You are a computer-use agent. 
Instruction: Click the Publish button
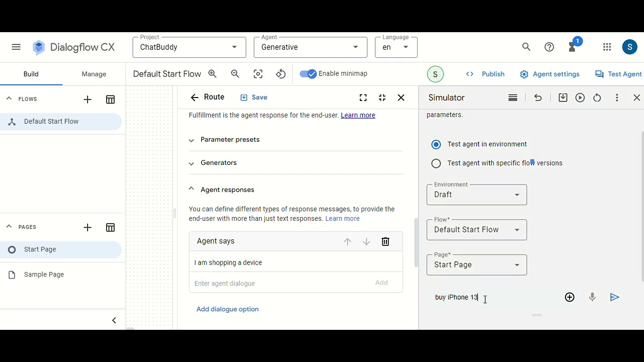[x=486, y=74]
